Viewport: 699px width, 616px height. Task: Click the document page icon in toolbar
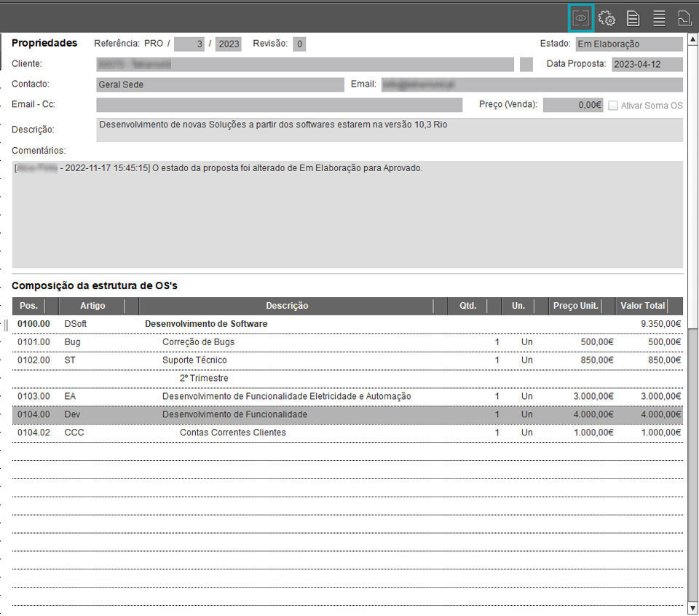click(x=633, y=18)
